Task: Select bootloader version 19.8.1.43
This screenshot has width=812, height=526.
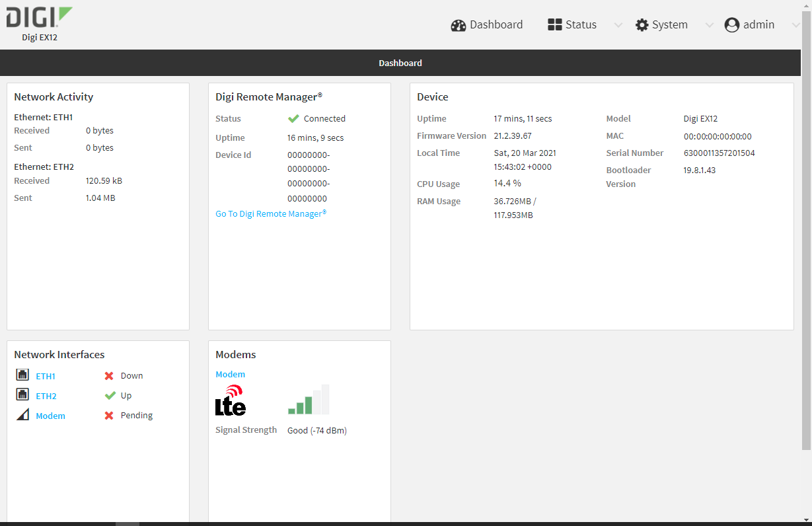Action: click(x=699, y=170)
